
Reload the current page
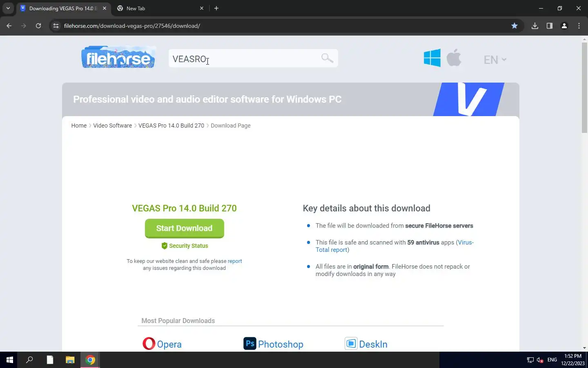tap(38, 26)
